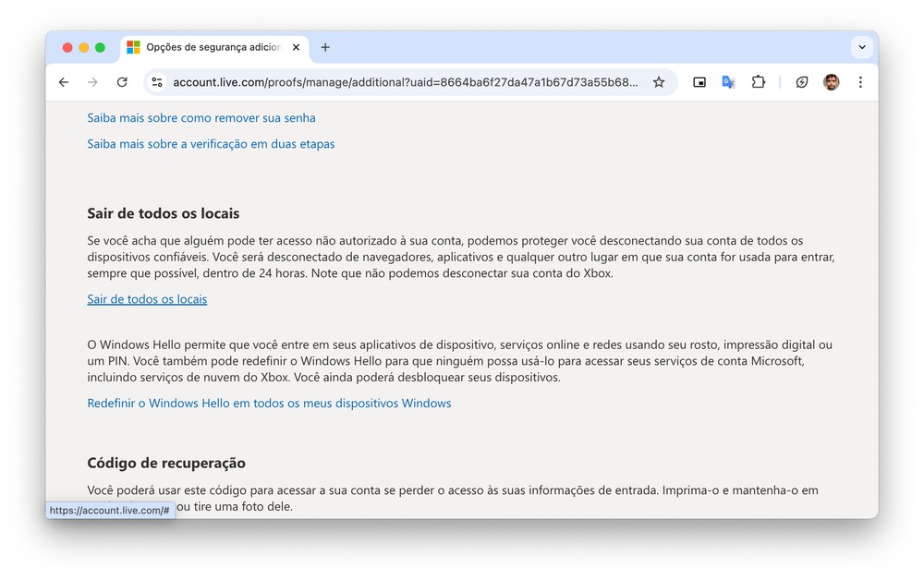Open the picture-in-picture media icon

click(699, 82)
